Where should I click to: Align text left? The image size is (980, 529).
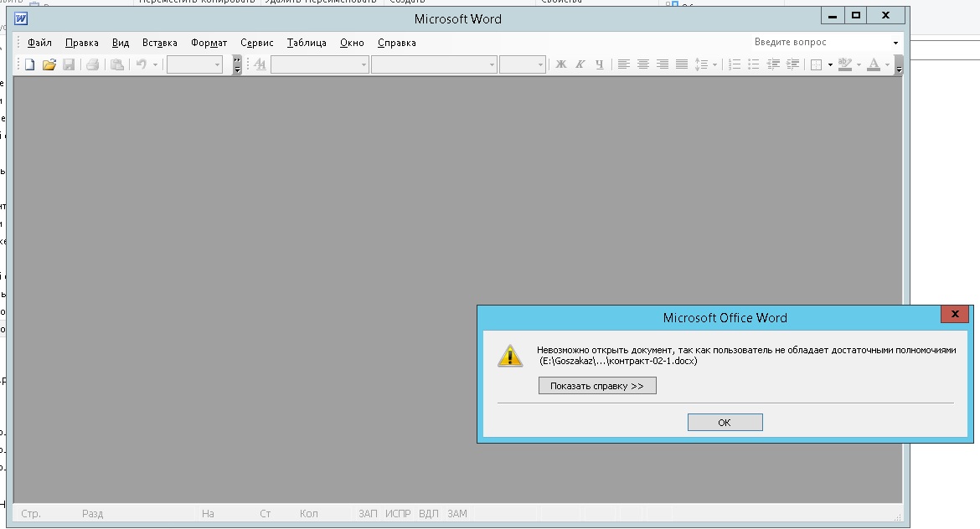coord(624,64)
